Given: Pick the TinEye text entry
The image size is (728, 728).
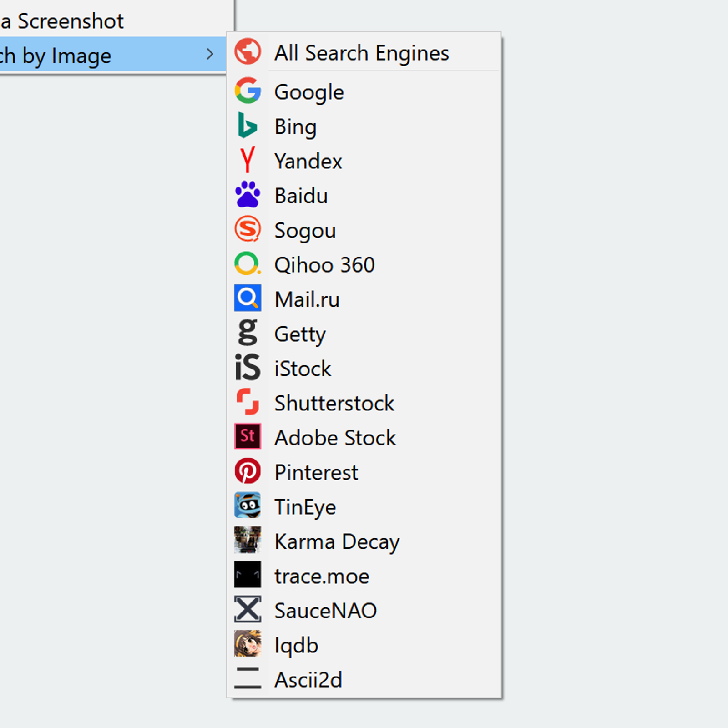Looking at the screenshot, I should 305,507.
